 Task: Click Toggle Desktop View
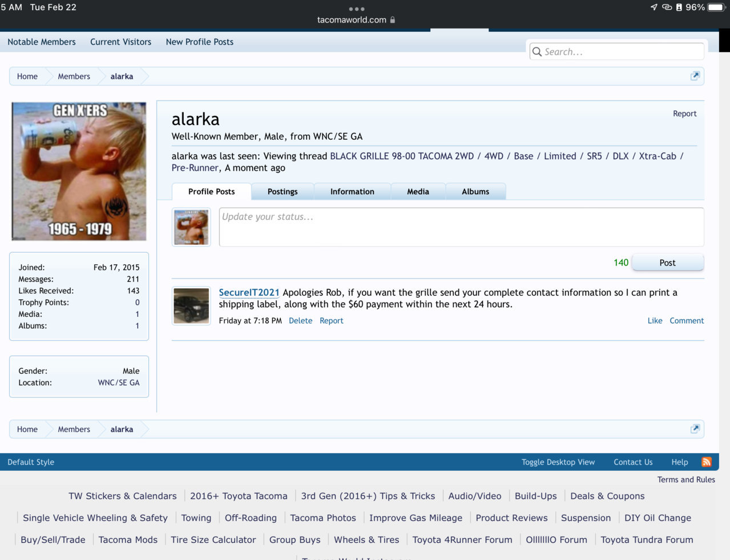[558, 462]
